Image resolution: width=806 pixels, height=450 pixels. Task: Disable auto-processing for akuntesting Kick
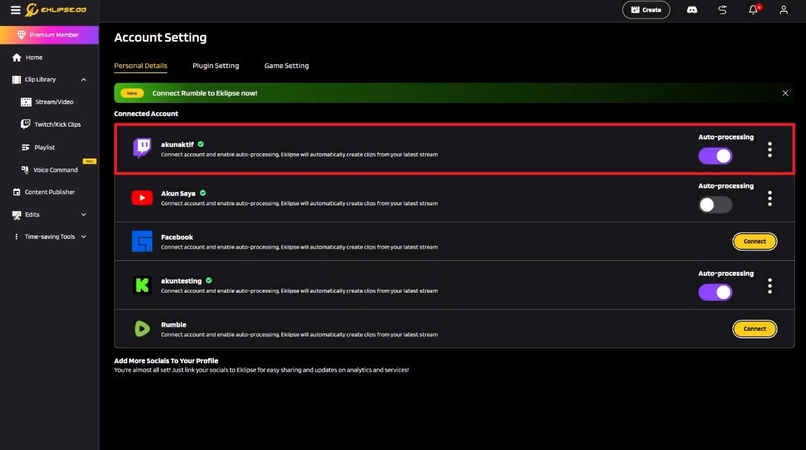(715, 292)
